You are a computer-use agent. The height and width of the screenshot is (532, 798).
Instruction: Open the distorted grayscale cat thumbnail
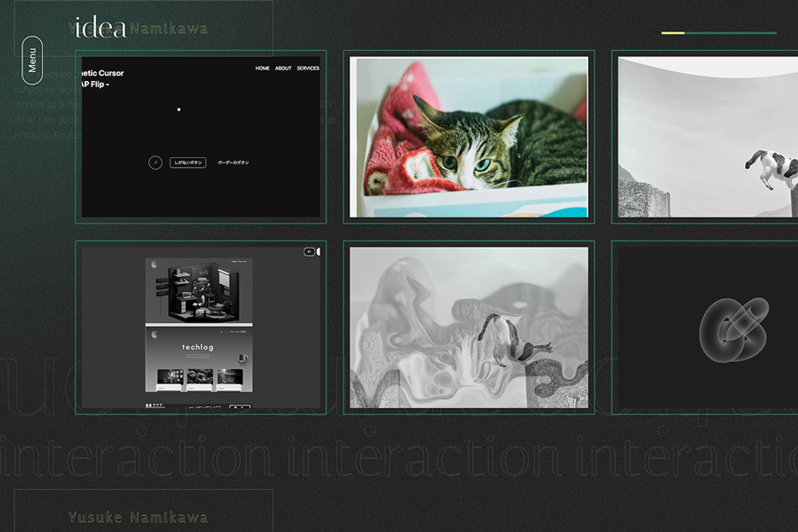tap(469, 328)
